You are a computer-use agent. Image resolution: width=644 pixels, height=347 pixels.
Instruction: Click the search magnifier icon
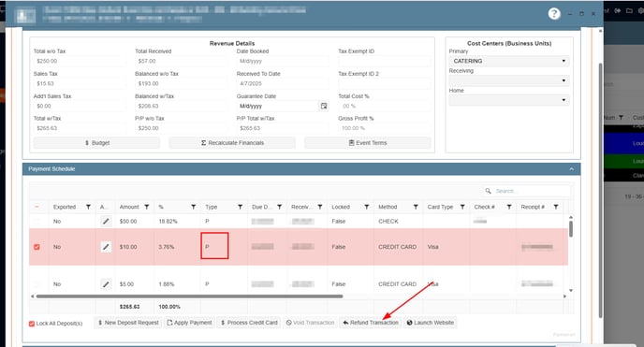488,191
